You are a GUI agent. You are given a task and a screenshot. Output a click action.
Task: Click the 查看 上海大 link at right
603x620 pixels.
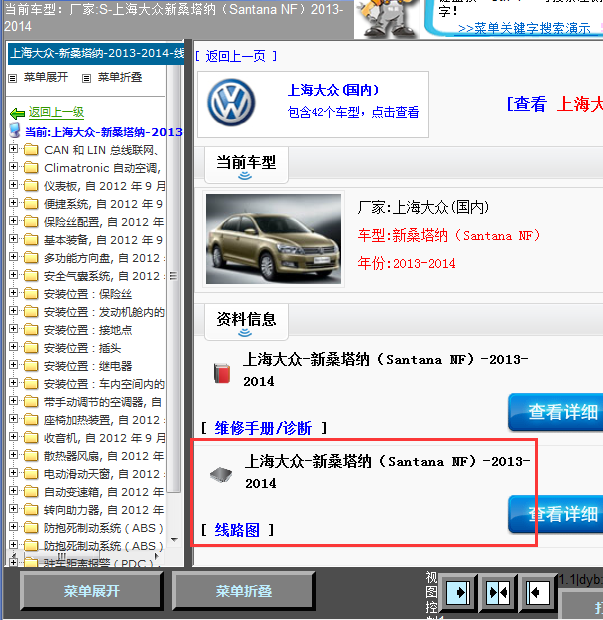tap(555, 104)
